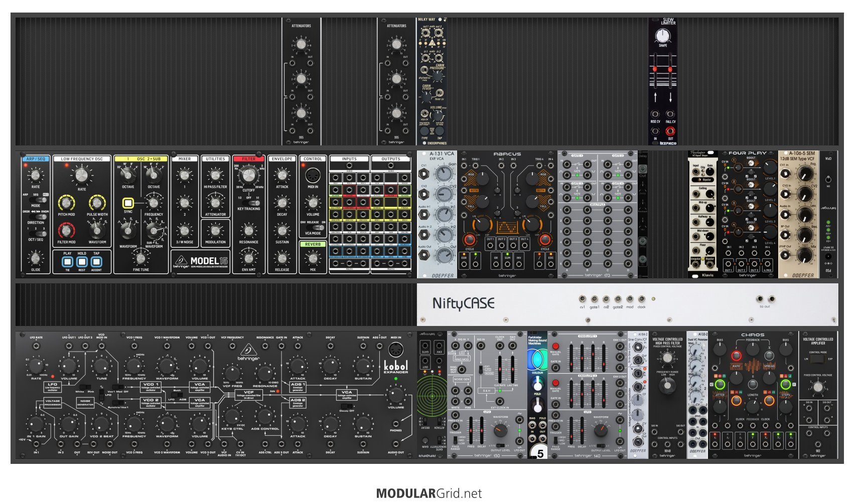Toggle the LFO/ADS switch on Kobol Expander
The width and height of the screenshot is (859, 504).
177,395
